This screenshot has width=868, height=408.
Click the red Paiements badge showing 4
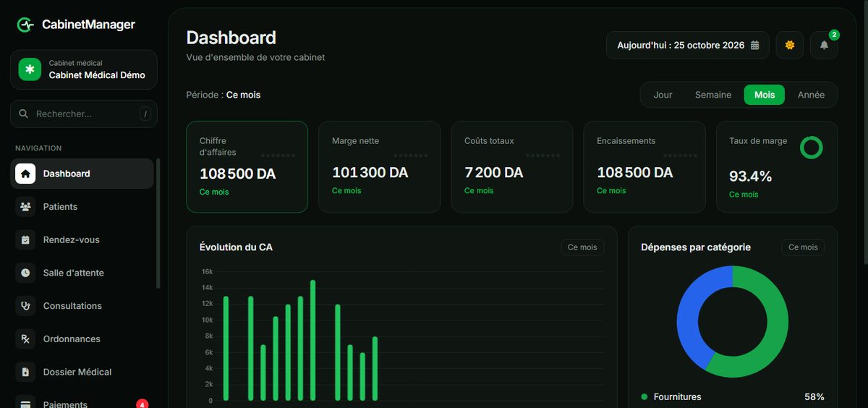pos(142,404)
